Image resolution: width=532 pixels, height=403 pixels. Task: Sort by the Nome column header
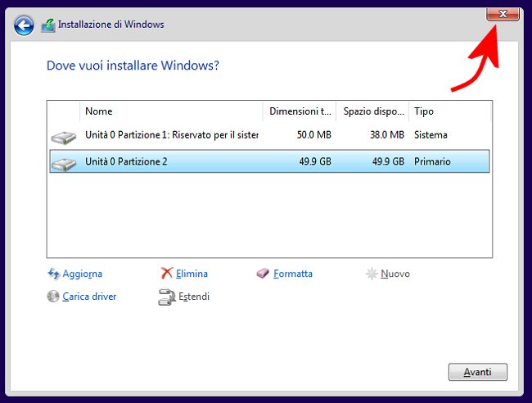point(171,111)
